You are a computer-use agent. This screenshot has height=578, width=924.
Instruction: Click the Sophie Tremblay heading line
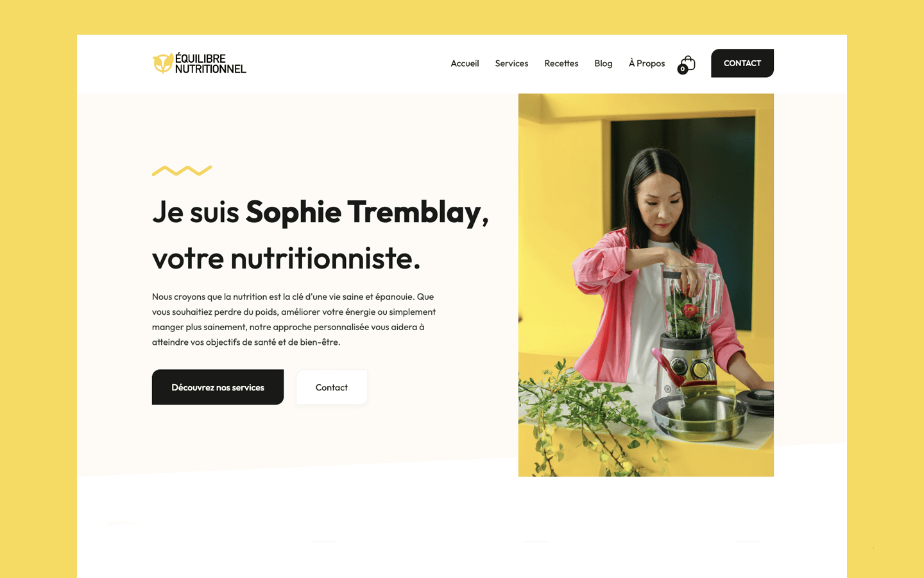[x=320, y=213]
